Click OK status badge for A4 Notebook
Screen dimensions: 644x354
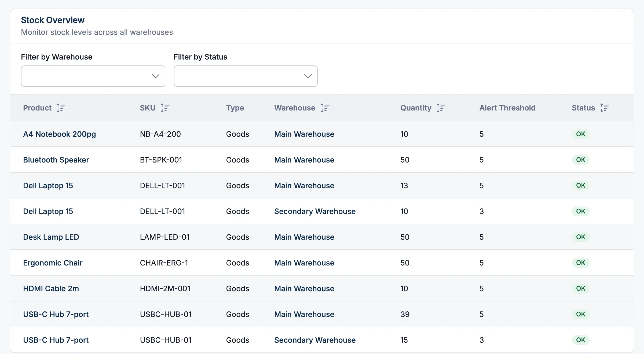(581, 134)
